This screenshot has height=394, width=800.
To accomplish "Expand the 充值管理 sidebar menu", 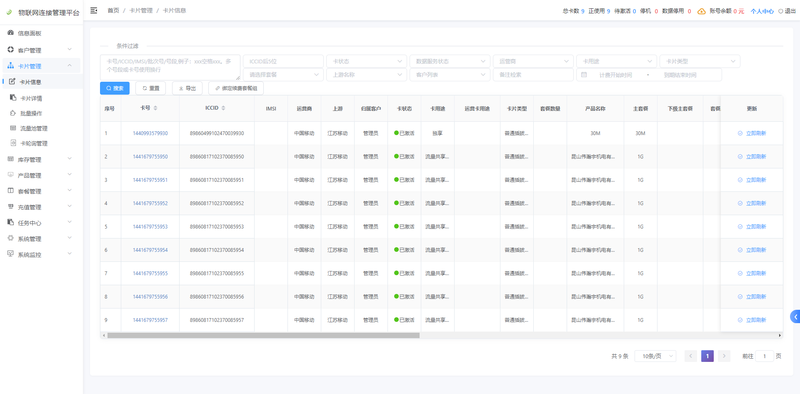I will pyautogui.click(x=41, y=207).
